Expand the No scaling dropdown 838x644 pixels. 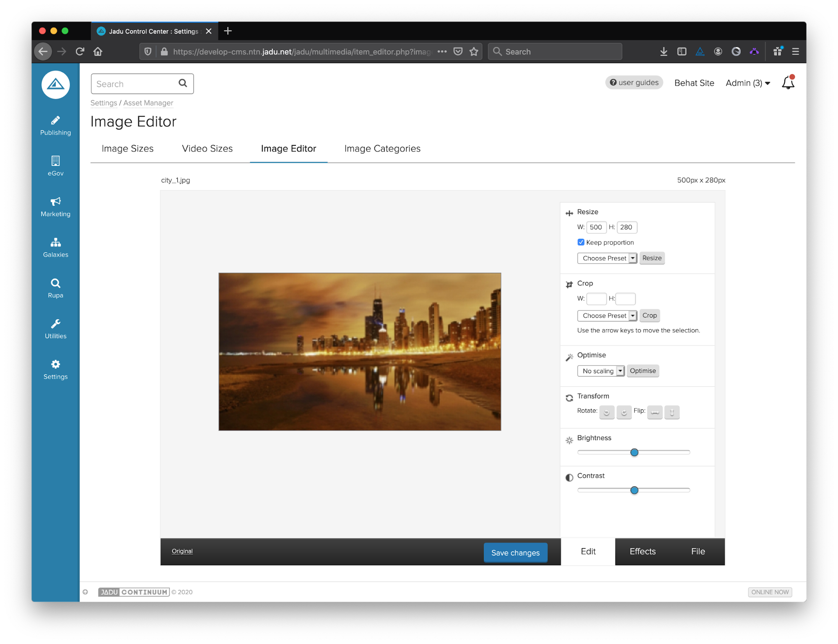601,371
